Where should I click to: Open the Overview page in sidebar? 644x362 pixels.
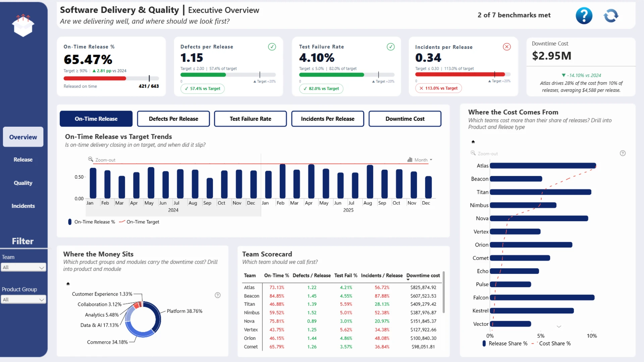tap(23, 137)
